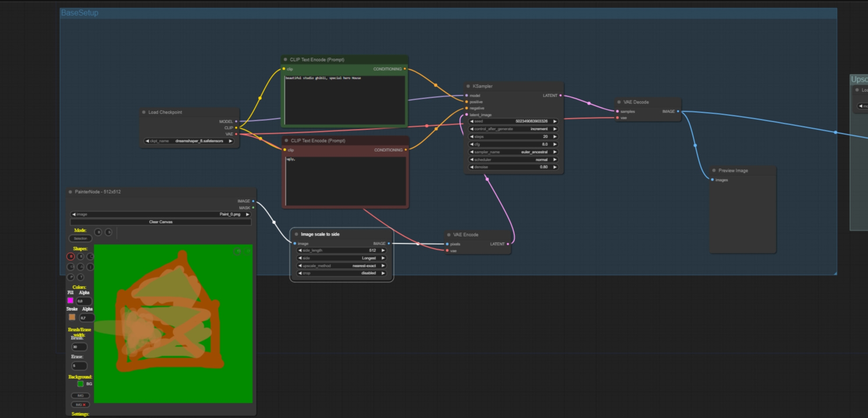Select the BaseSetup group title
The image size is (868, 418).
pos(79,13)
